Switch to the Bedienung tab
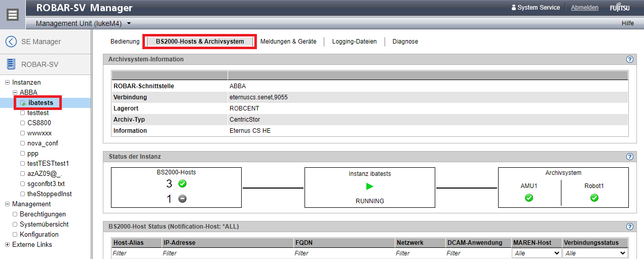Viewport: 644px width, 259px height. point(125,42)
